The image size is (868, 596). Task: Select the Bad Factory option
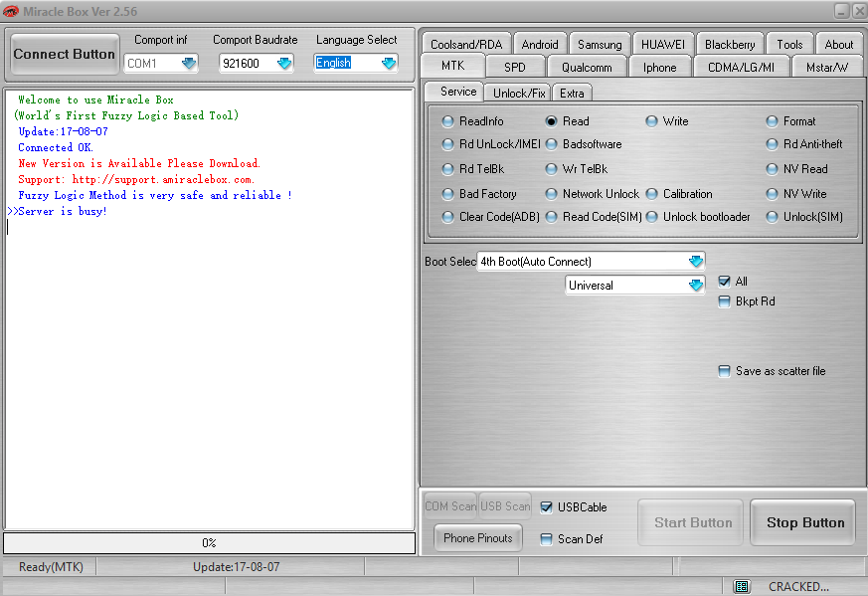point(479,194)
